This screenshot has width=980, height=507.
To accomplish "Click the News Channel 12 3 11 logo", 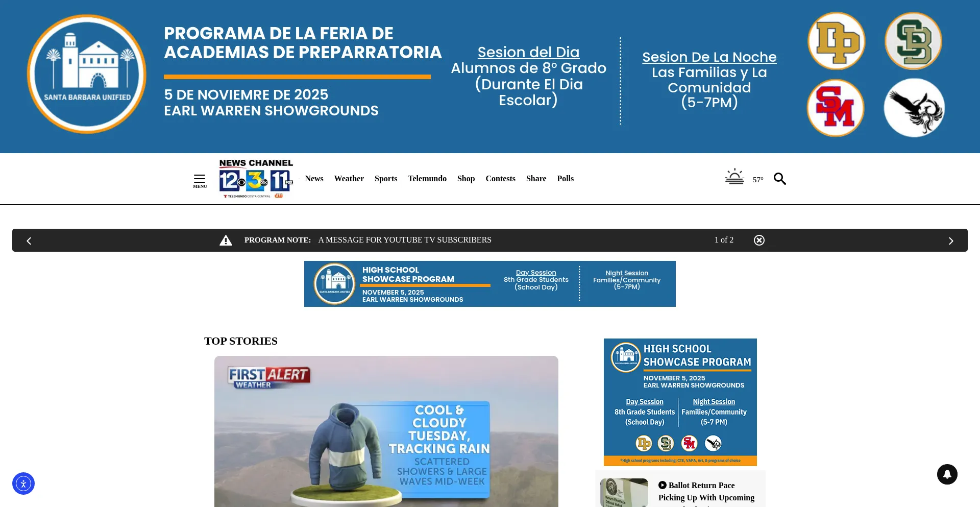I will (x=256, y=179).
